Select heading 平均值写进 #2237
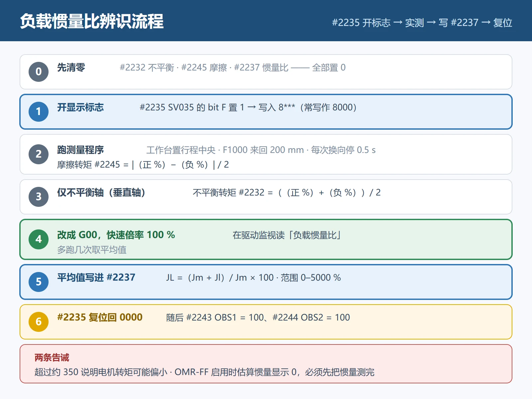Screen dimensions: 532x399 (x=96, y=278)
